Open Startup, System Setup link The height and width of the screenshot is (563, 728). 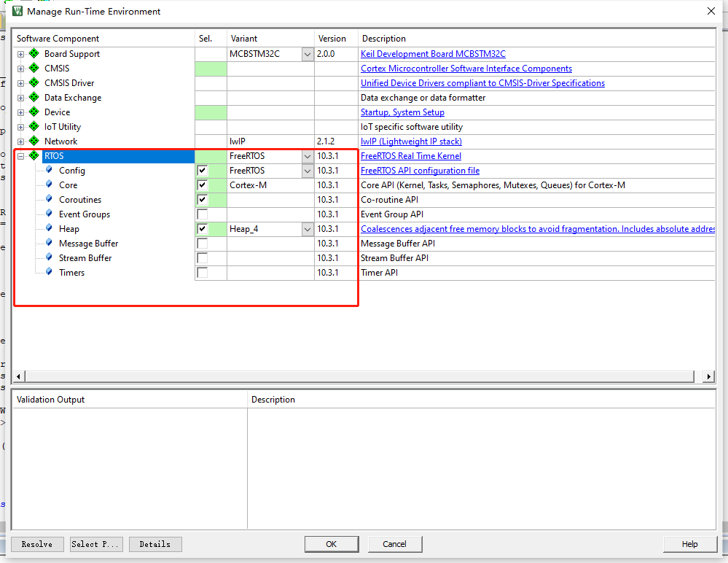[x=402, y=112]
